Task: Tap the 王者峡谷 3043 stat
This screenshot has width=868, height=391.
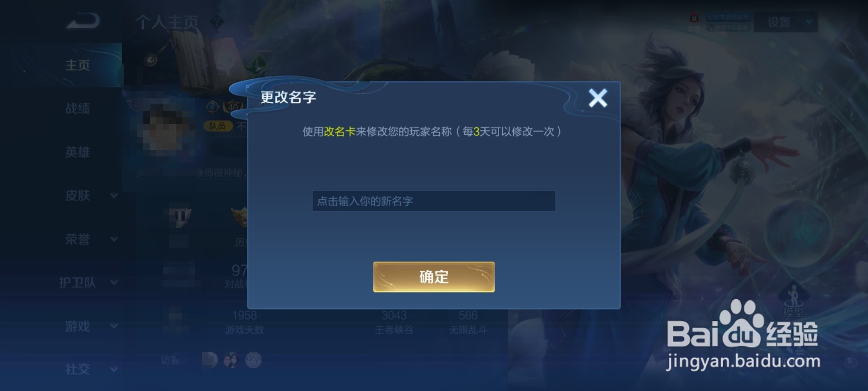Action: [394, 321]
